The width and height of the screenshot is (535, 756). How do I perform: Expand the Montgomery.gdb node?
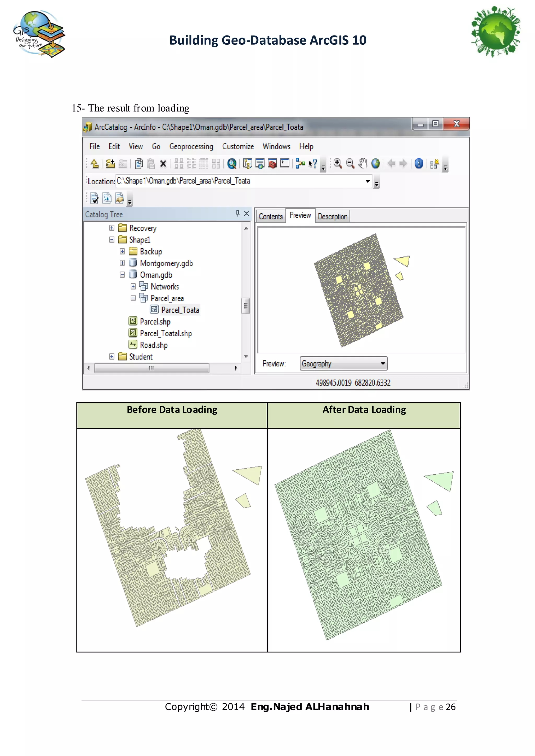[x=123, y=263]
